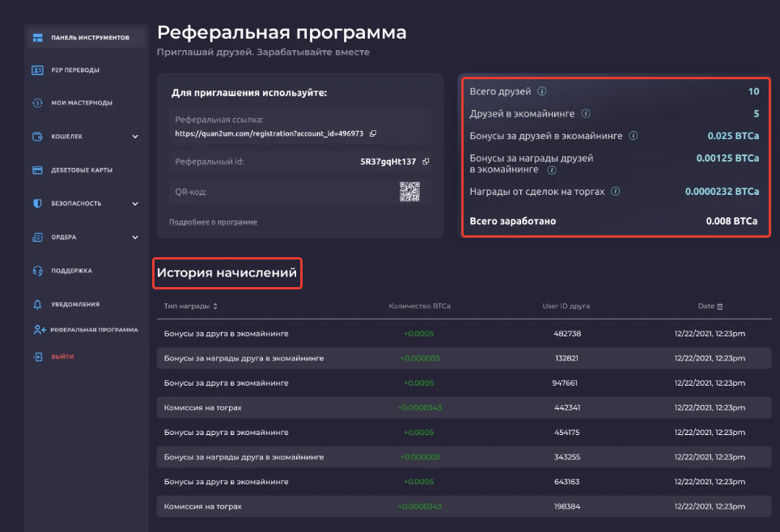Screen dimensions: 780x532
Task: Expand the Кошелек submenu chevron
Action: (135, 136)
